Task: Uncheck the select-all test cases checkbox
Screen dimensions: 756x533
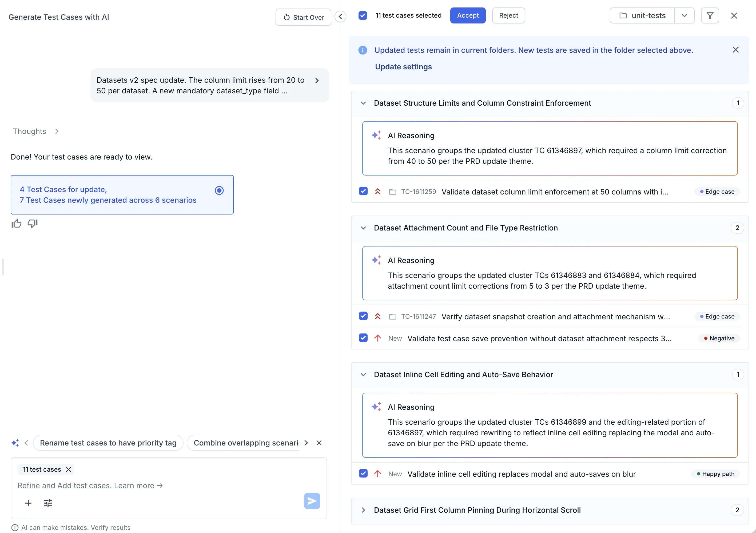Action: [x=363, y=15]
